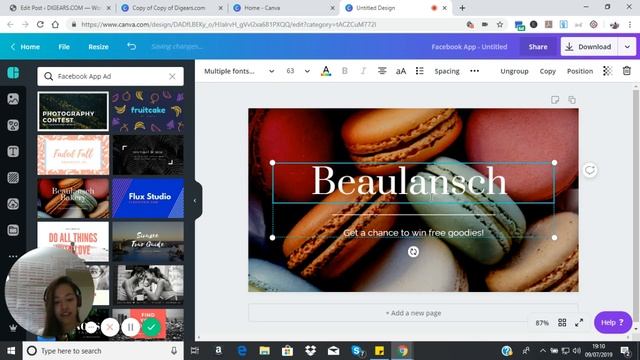This screenshot has width=640, height=360.
Task: Open the Canva templates panel icon
Action: click(13, 73)
